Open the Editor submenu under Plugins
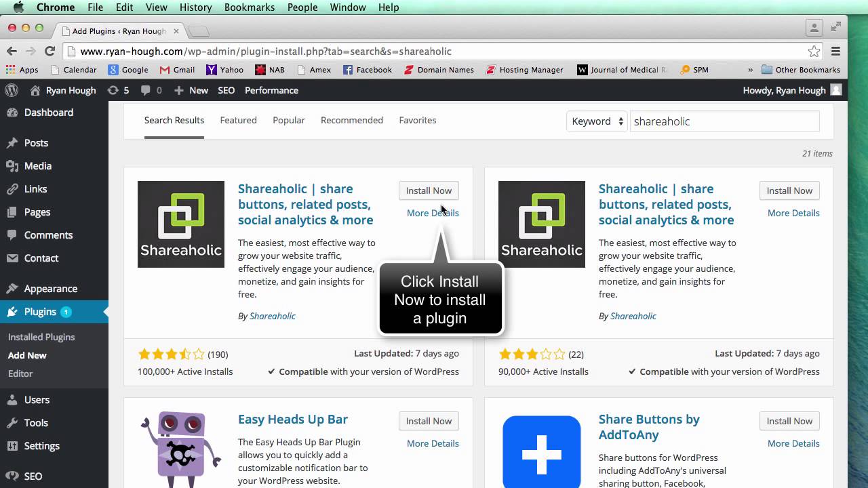 tap(20, 373)
